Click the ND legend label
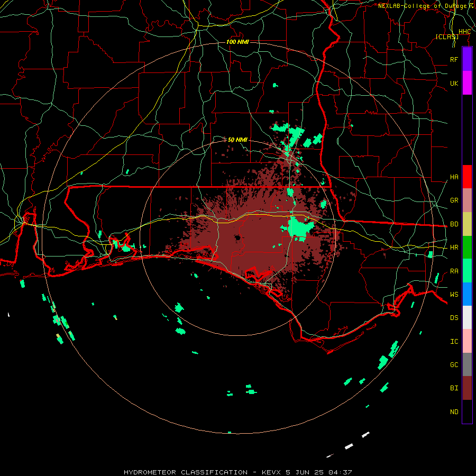This screenshot has height=476, width=476. point(454,412)
